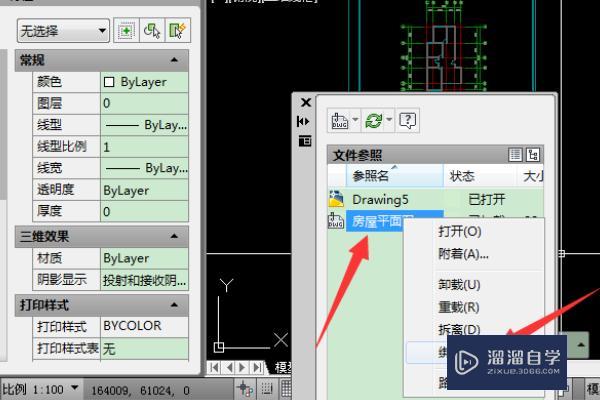Go to previous layout tab arrow
The height and width of the screenshot is (400, 600).
[229, 368]
